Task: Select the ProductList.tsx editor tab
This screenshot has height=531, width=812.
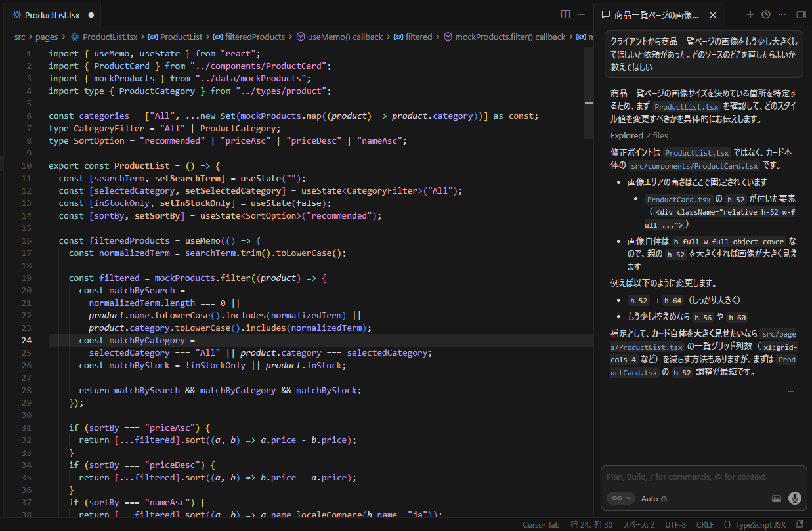Action: pos(51,14)
